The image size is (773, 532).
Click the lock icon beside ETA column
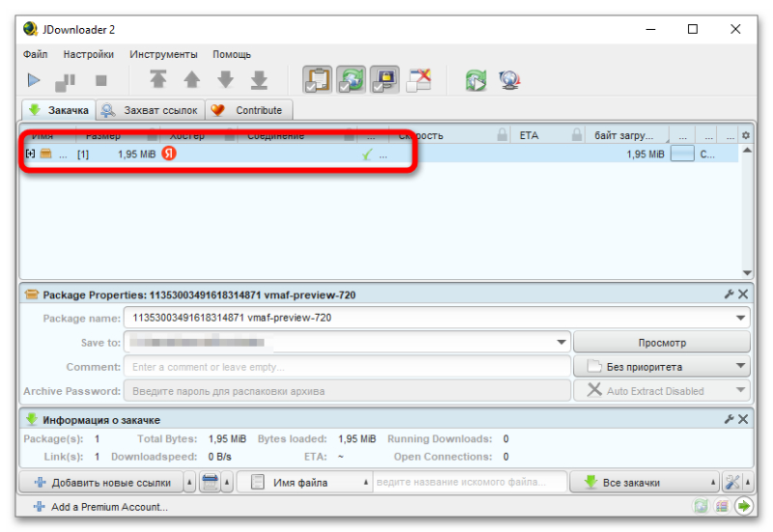(x=576, y=134)
